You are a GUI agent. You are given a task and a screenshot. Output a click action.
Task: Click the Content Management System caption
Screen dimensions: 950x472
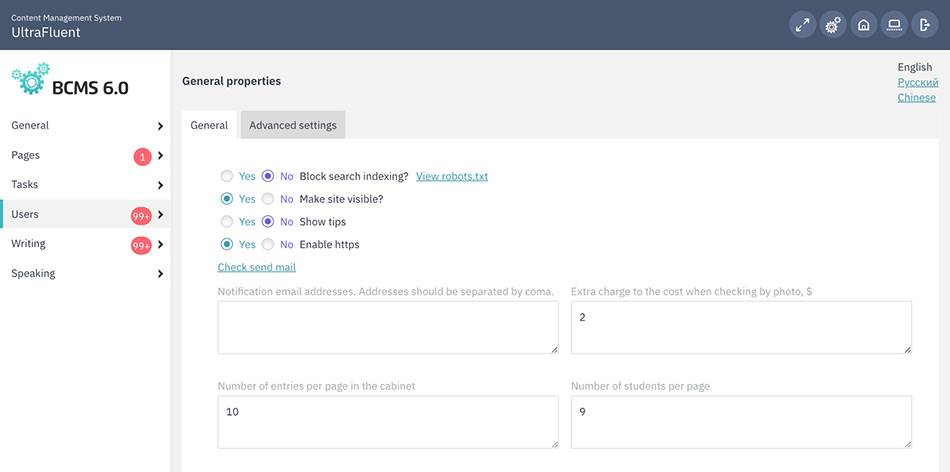tap(67, 18)
